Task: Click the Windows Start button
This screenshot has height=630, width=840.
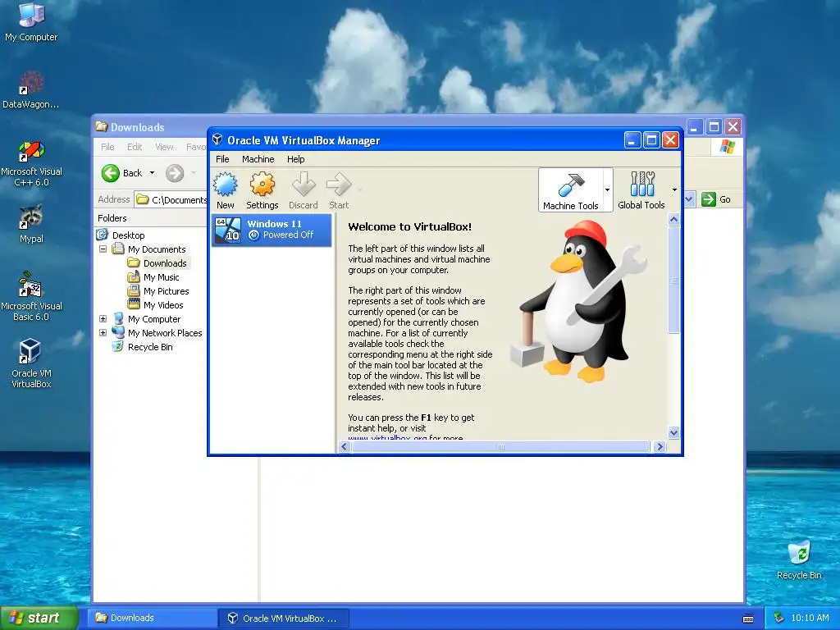Action: pos(39,618)
